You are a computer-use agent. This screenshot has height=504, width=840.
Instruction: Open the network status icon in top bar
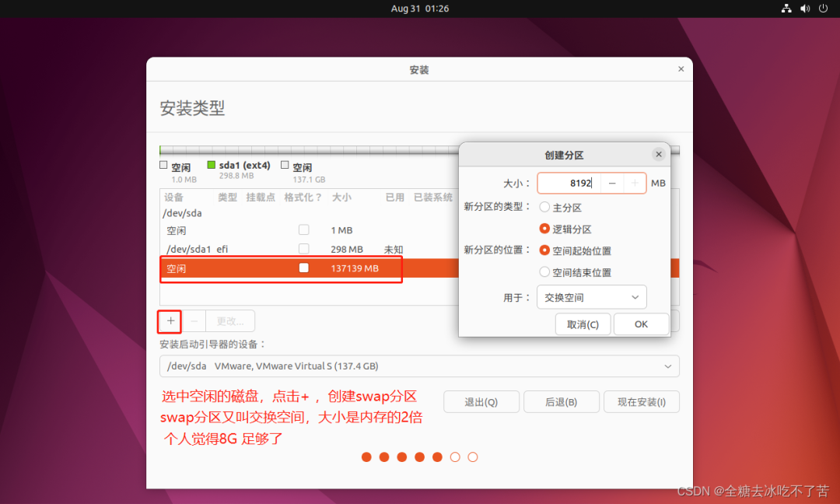point(786,9)
